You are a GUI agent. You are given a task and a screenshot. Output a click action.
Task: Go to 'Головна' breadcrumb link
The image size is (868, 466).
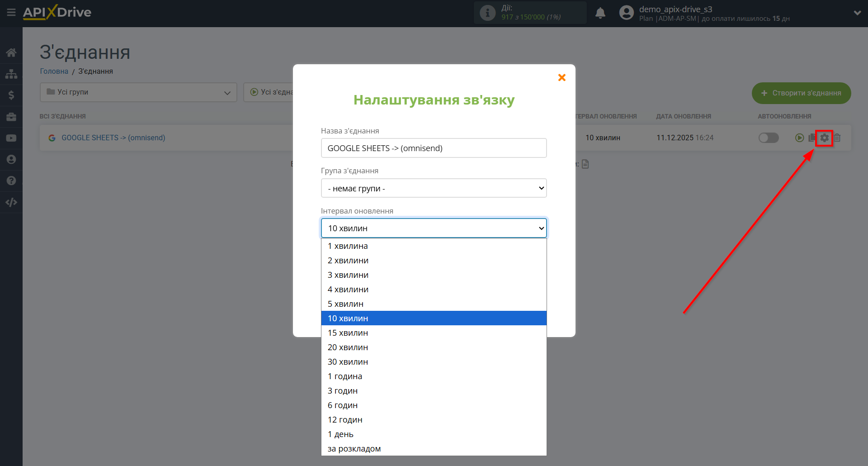click(x=53, y=71)
